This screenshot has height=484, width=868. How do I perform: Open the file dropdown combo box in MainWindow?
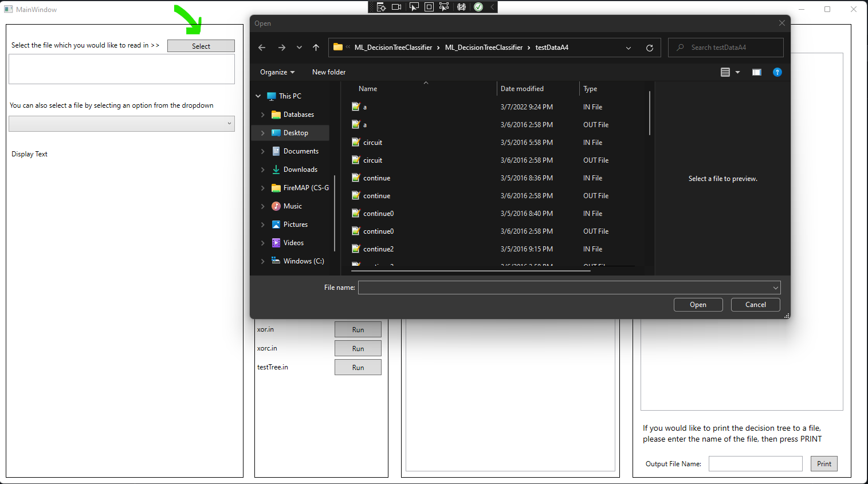[x=121, y=124]
